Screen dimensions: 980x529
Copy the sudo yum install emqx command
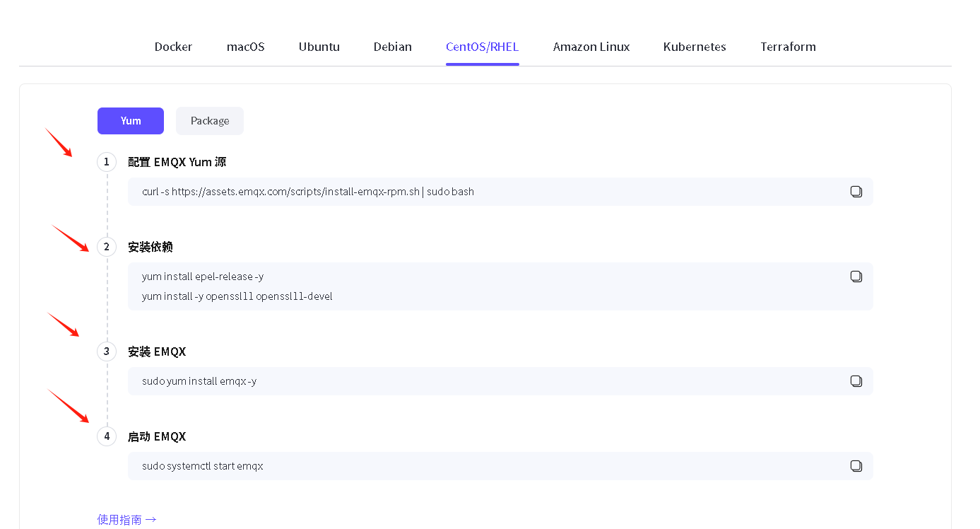pyautogui.click(x=856, y=381)
